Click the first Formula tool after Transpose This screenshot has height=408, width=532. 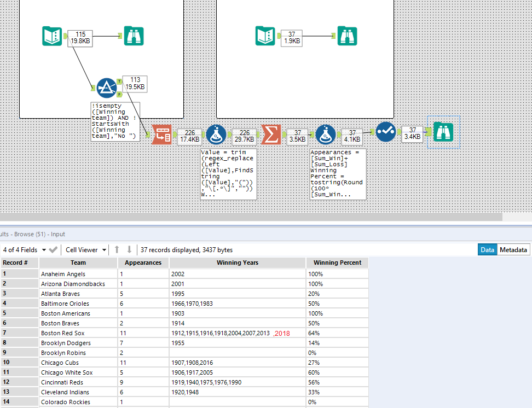(x=216, y=134)
